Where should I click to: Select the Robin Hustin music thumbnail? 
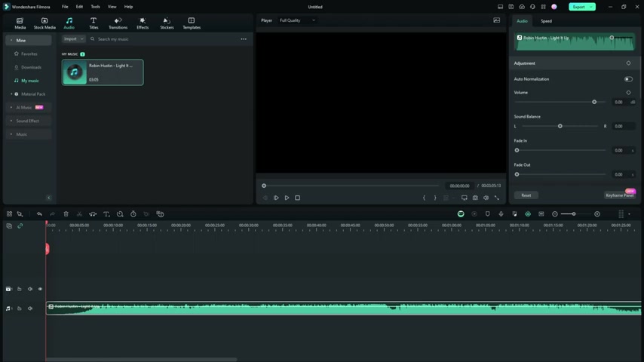[x=75, y=72]
